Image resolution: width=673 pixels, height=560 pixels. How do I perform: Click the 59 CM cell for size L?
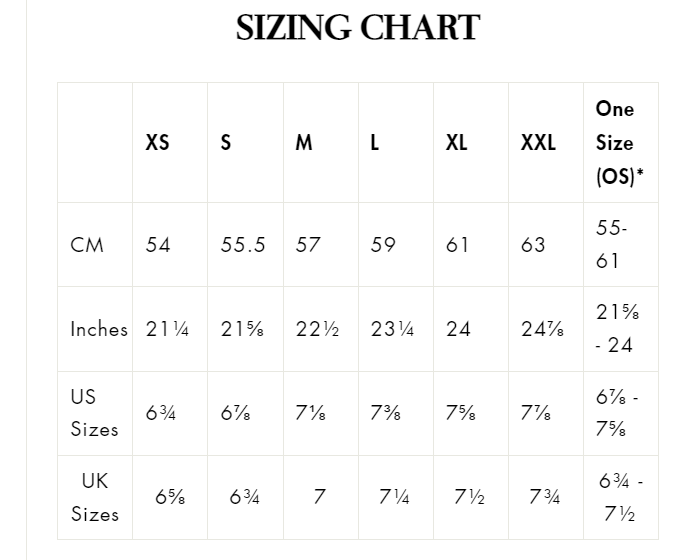pyautogui.click(x=383, y=245)
